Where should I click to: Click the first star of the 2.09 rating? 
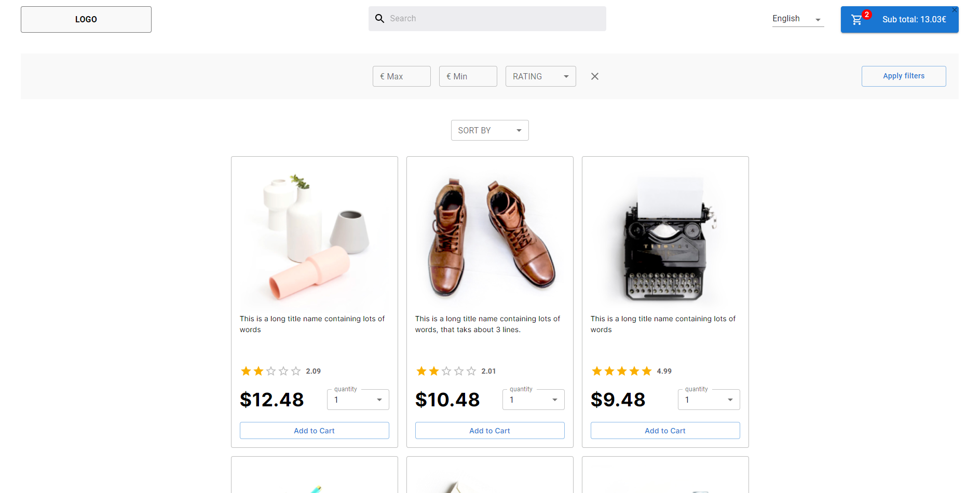pos(246,371)
